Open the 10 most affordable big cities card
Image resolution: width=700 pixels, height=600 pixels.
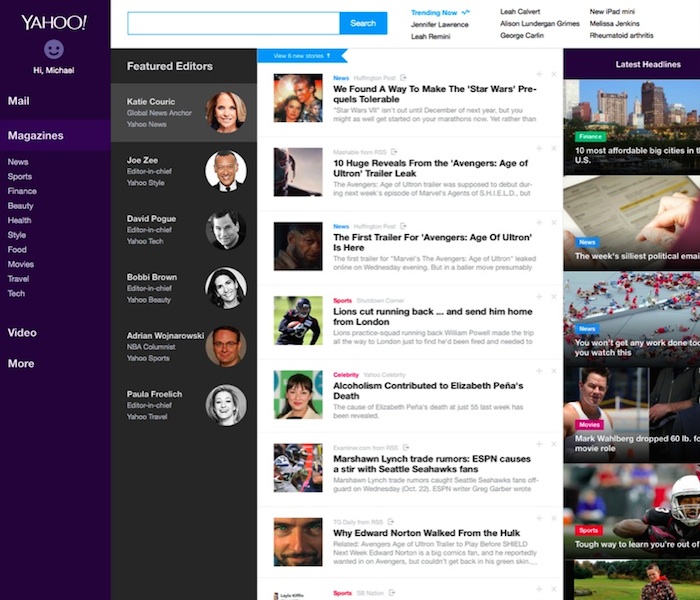632,127
